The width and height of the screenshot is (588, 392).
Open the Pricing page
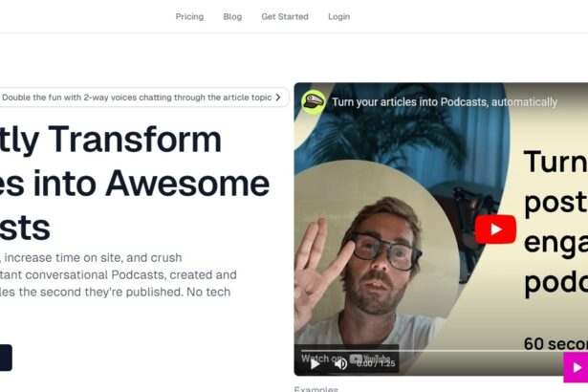point(189,16)
